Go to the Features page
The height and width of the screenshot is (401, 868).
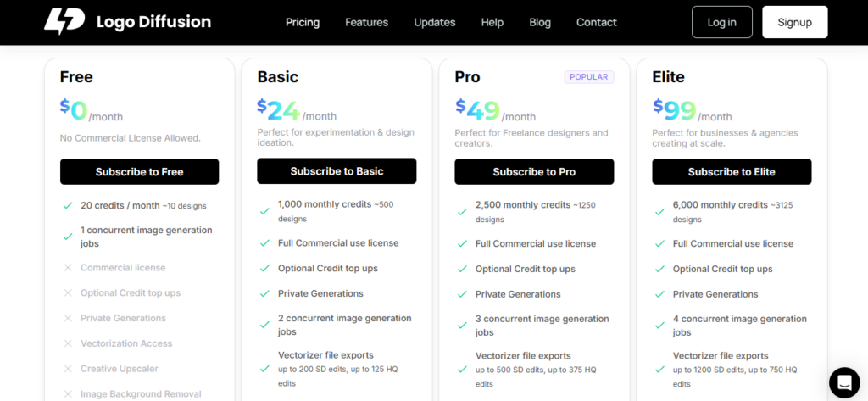coord(367,22)
